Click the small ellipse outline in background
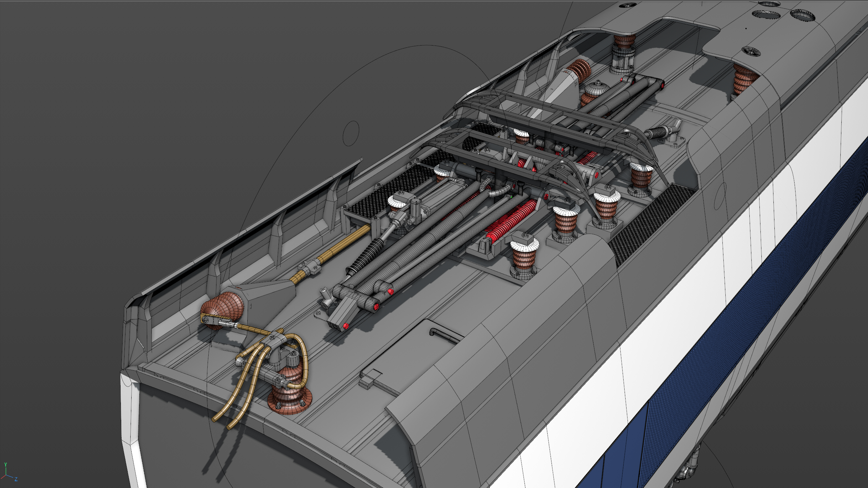Image resolution: width=868 pixels, height=488 pixels. 351,133
